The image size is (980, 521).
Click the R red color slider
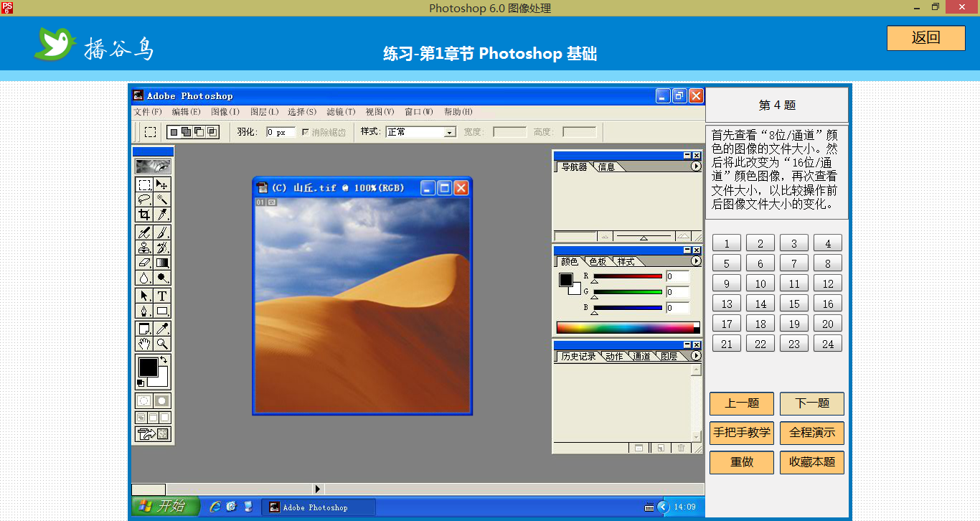click(628, 276)
